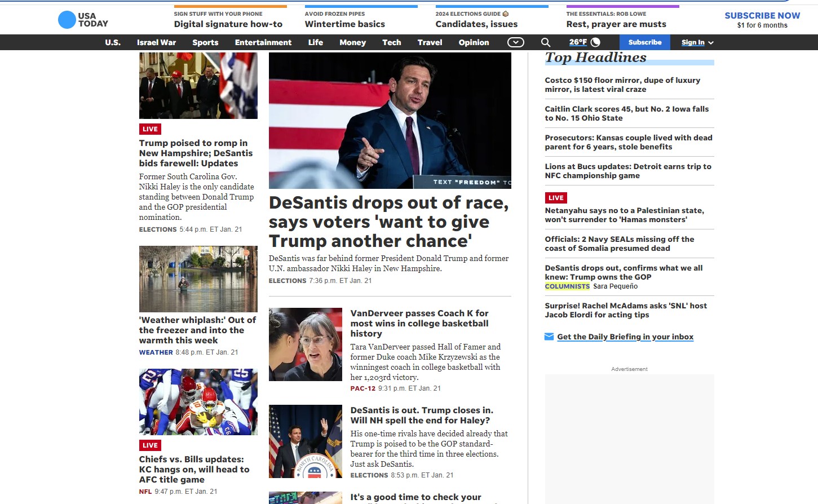Image resolution: width=818 pixels, height=504 pixels.
Task: Open 'Candidates, issues' elections guide
Action: pyautogui.click(x=476, y=24)
